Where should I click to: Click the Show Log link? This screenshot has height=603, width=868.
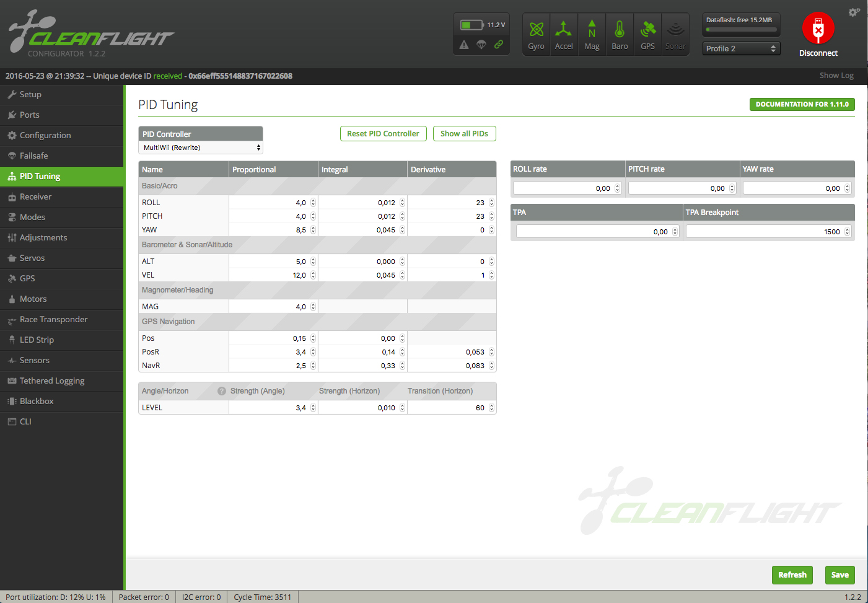click(836, 76)
